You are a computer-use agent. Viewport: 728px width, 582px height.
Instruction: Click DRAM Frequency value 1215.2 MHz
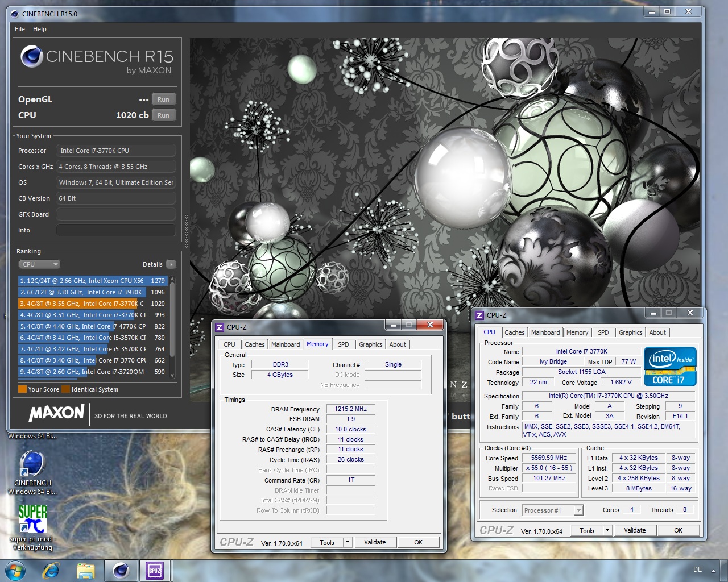click(350, 409)
